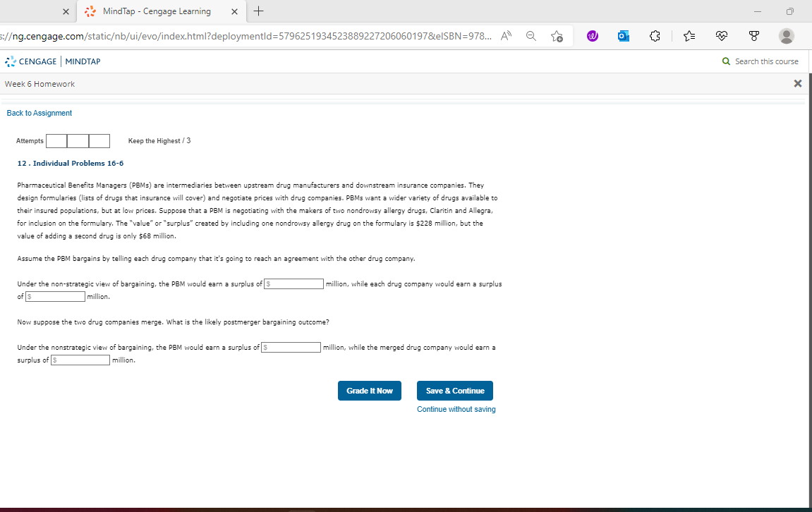Open the Outlook extension

tap(623, 35)
